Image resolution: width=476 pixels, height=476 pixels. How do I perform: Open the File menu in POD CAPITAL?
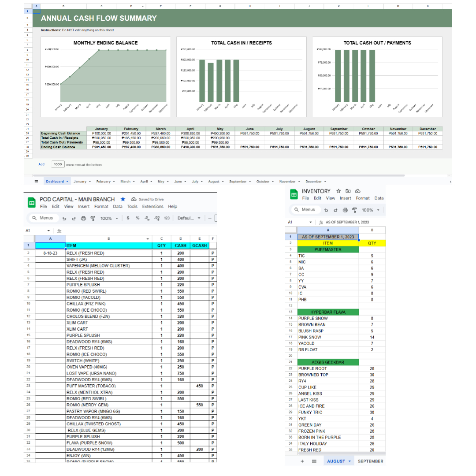click(x=43, y=206)
